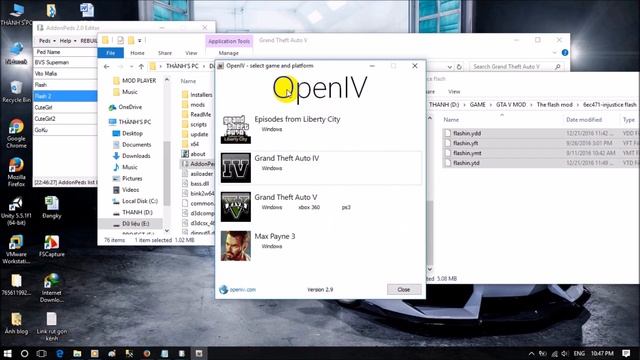640x360 pixels.
Task: Open Action Center notification icon
Action: 626,353
